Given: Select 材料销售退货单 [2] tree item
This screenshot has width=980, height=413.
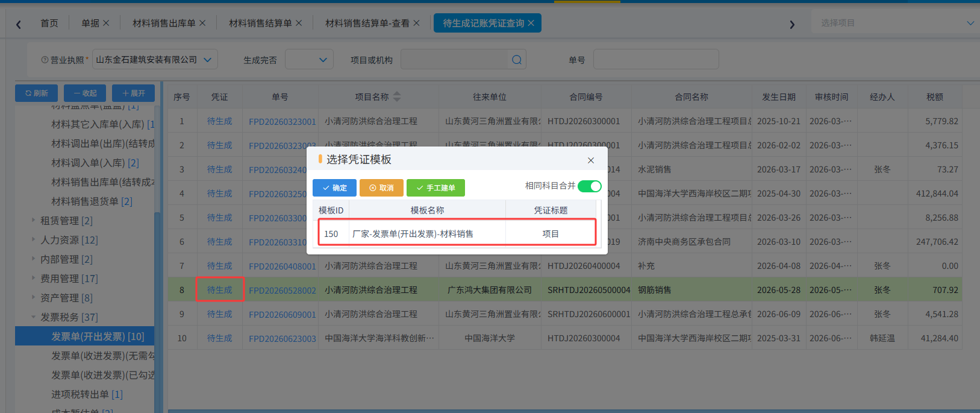Looking at the screenshot, I should click(92, 201).
